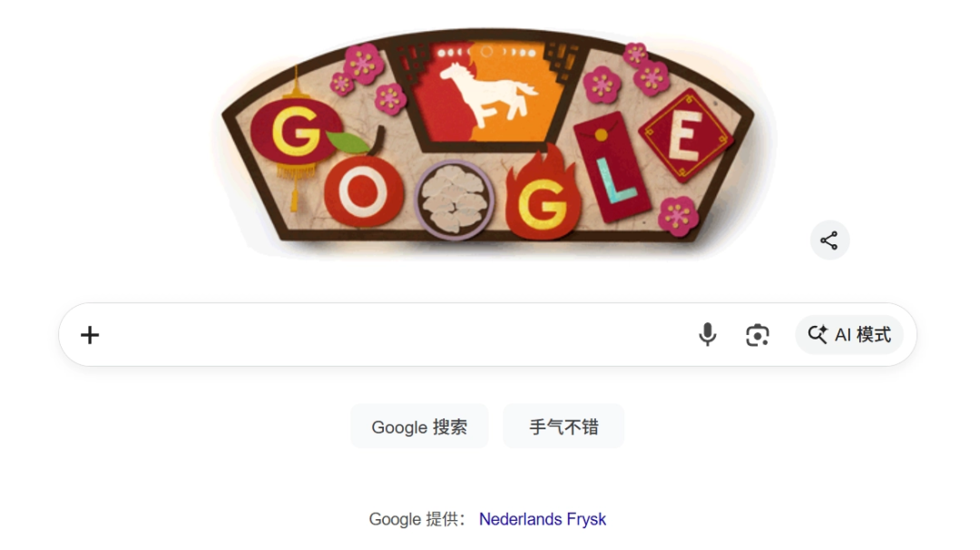Click the red lantern G letter
Screen dimensions: 980x550
(x=294, y=130)
